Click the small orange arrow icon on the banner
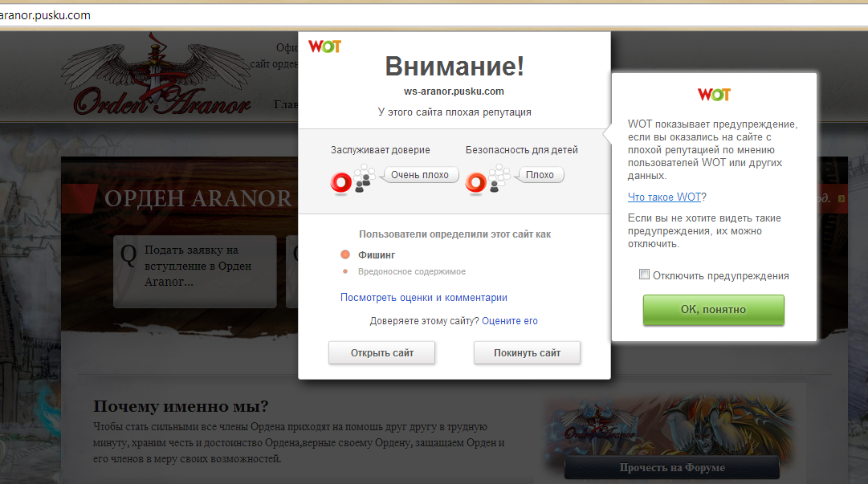Image resolution: width=868 pixels, height=484 pixels. (842, 198)
